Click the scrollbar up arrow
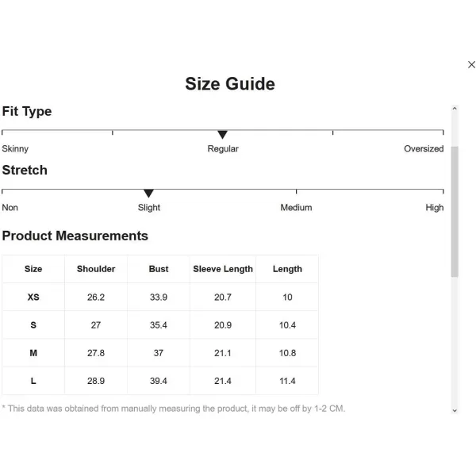This screenshot has height=476, width=476. tap(455, 109)
